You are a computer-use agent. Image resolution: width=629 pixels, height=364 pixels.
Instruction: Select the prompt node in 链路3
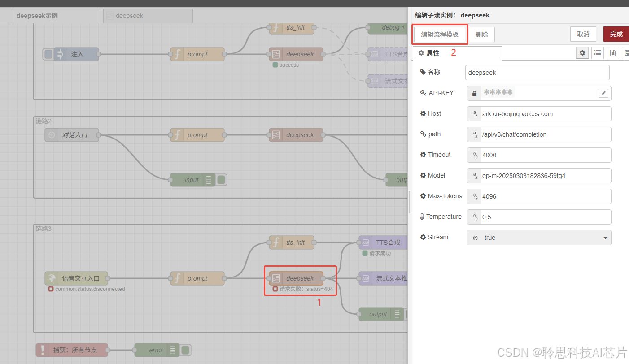(197, 278)
